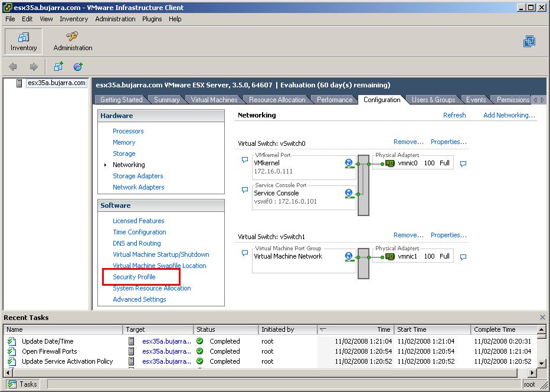Open Properties for vSwitch1
Viewport: 550px width, 392px height.
coord(448,235)
